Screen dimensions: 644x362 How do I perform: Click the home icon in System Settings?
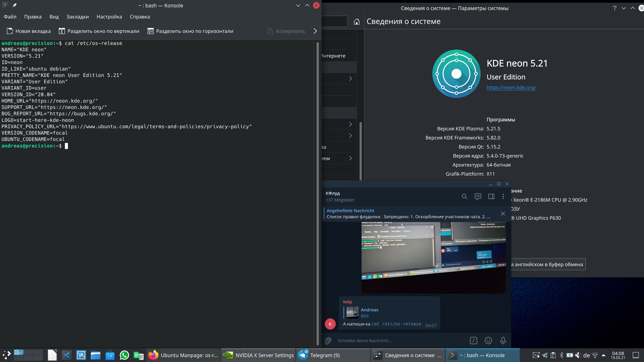357,21
